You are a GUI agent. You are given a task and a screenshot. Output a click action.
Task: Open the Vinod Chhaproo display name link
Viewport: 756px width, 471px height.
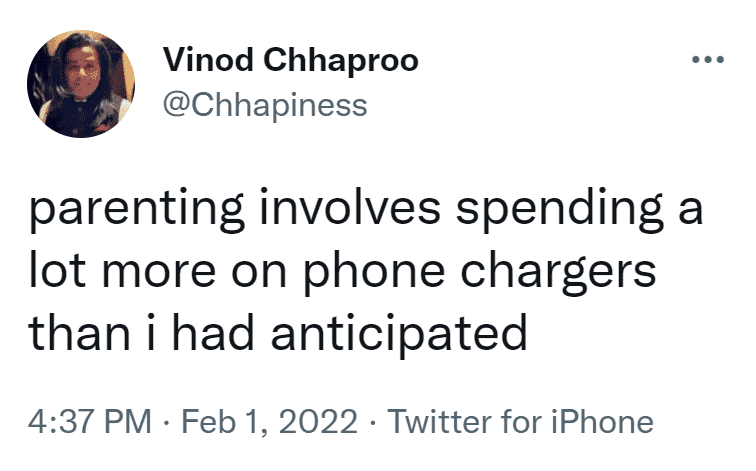click(291, 61)
